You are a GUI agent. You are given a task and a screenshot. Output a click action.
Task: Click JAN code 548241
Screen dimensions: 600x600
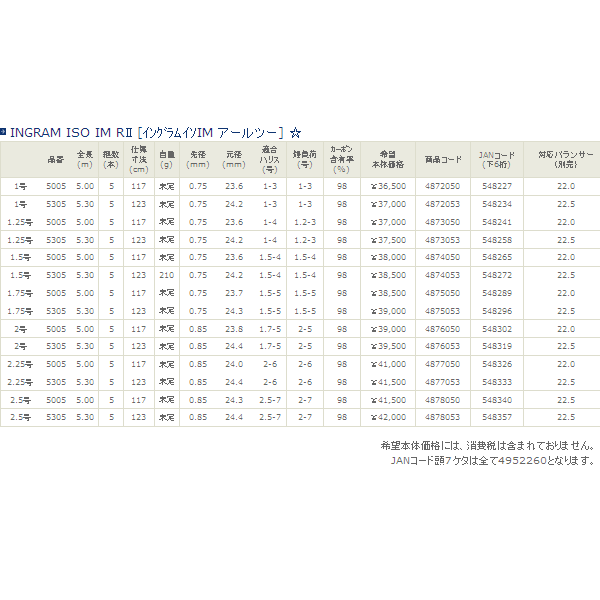[497, 222]
